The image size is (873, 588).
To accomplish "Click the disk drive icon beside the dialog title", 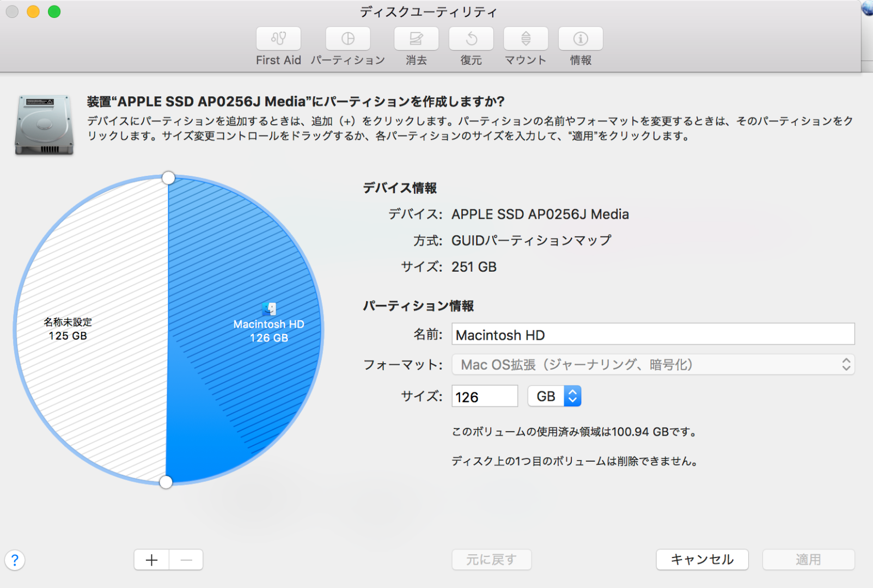I will [43, 124].
